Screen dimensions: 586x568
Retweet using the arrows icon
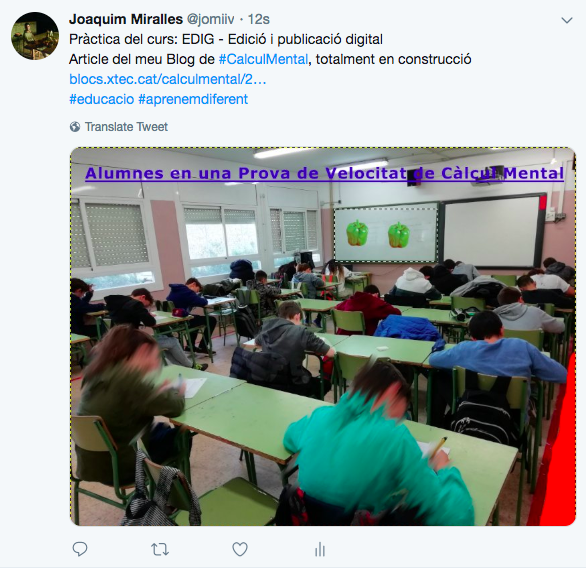point(160,550)
